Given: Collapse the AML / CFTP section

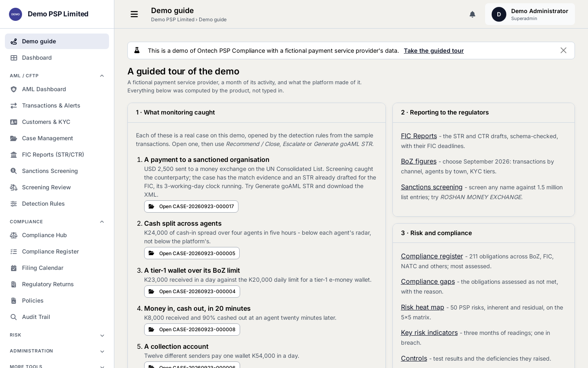Looking at the screenshot, I should coord(102,76).
